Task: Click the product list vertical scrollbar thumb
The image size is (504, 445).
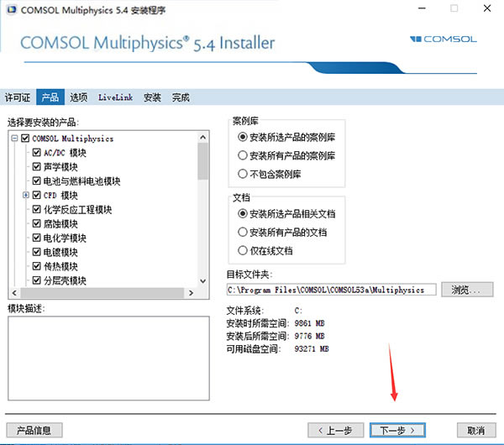Action: tap(202, 161)
